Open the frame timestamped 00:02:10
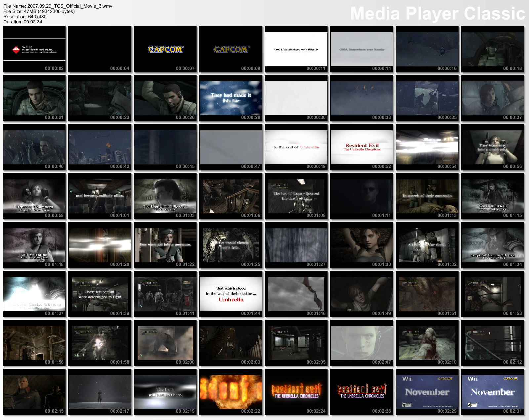 (x=427, y=343)
